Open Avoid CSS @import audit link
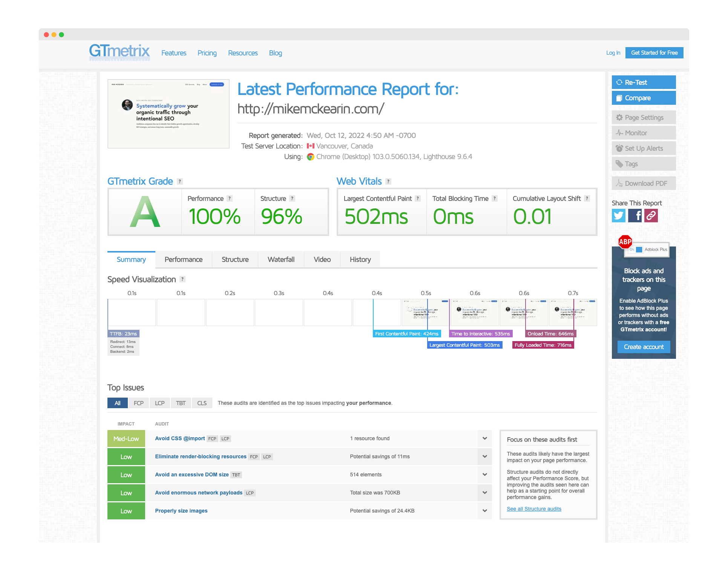The width and height of the screenshot is (728, 571). (180, 438)
